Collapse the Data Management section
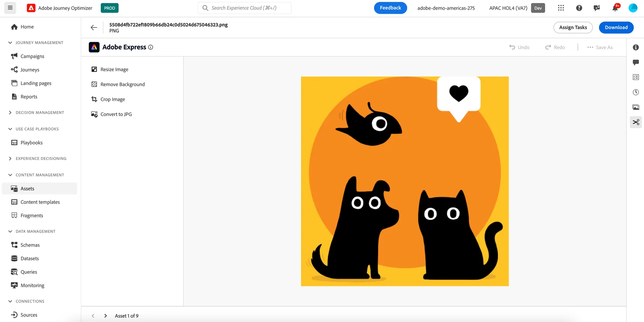This screenshot has height=322, width=644. pyautogui.click(x=10, y=231)
